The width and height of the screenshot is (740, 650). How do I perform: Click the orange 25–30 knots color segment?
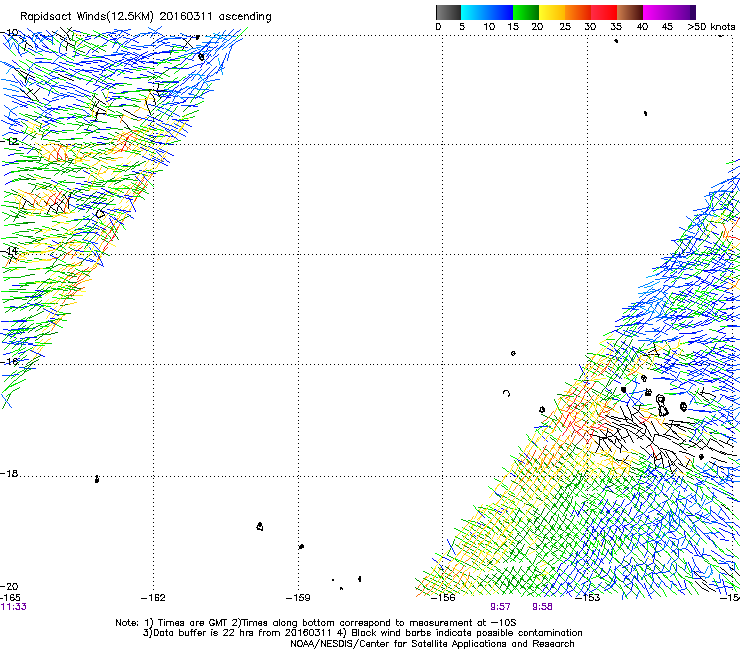point(578,12)
